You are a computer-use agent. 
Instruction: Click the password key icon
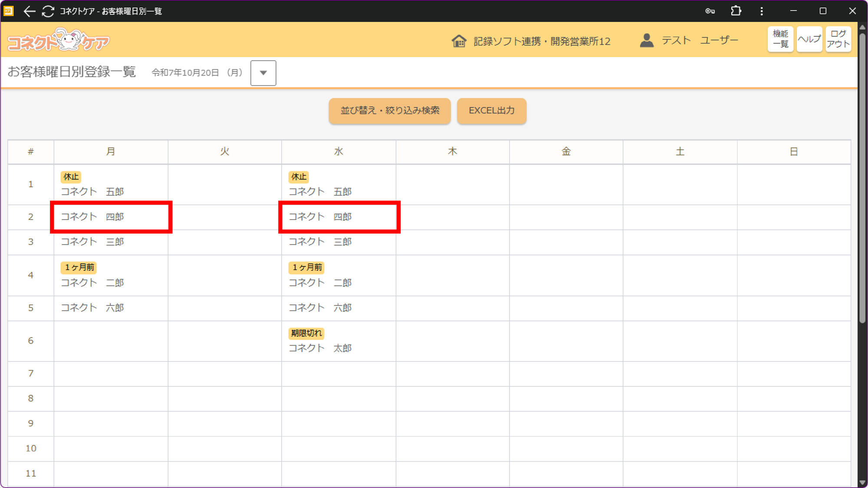coord(710,11)
